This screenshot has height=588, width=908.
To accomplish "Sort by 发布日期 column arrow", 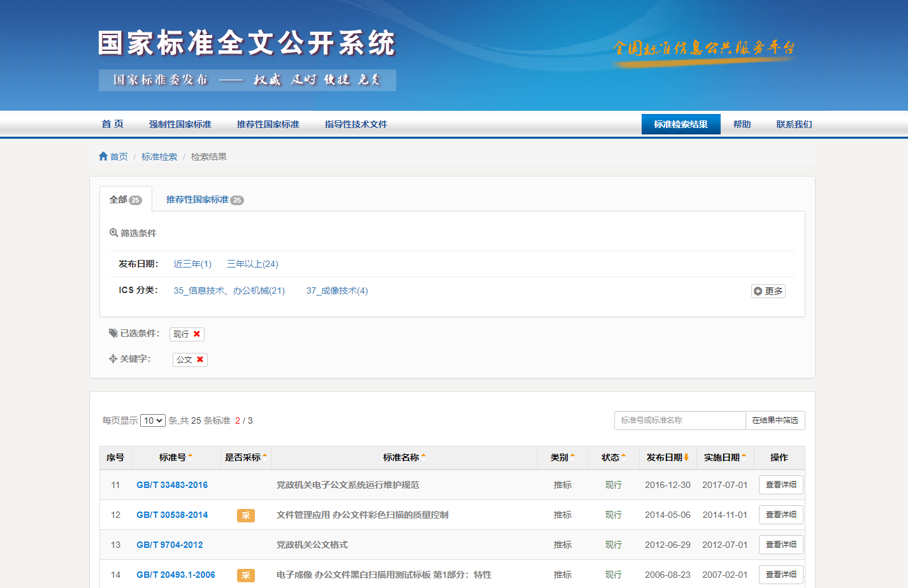I will [x=686, y=457].
